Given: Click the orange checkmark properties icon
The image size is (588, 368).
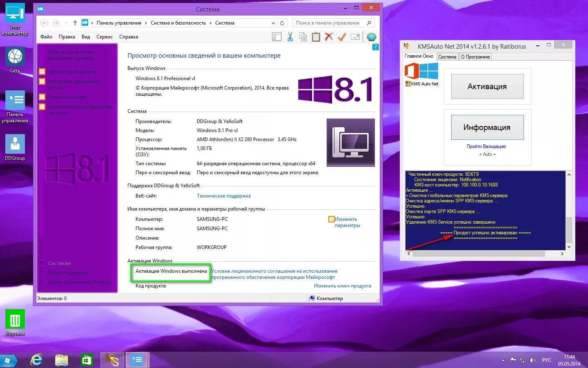Looking at the screenshot, I should click(342, 37).
